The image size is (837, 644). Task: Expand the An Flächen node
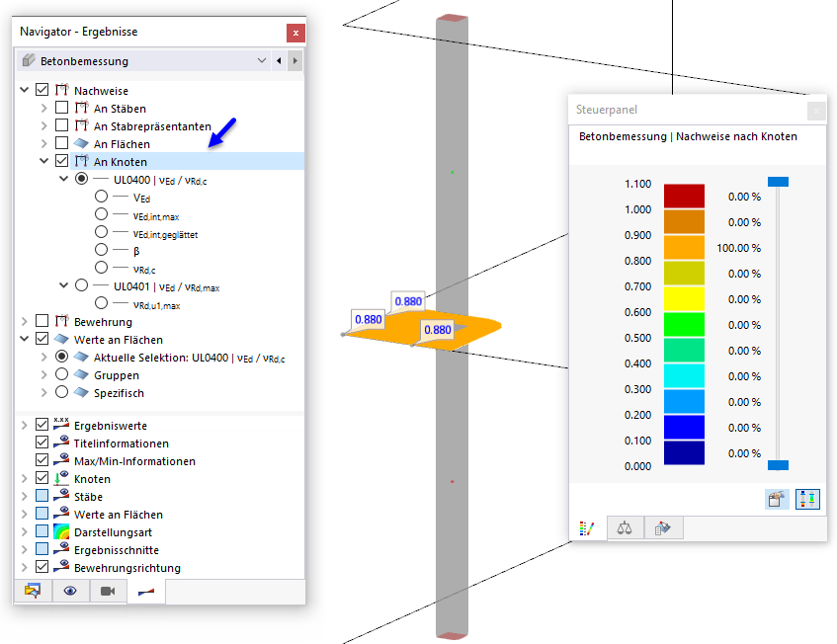(43, 143)
